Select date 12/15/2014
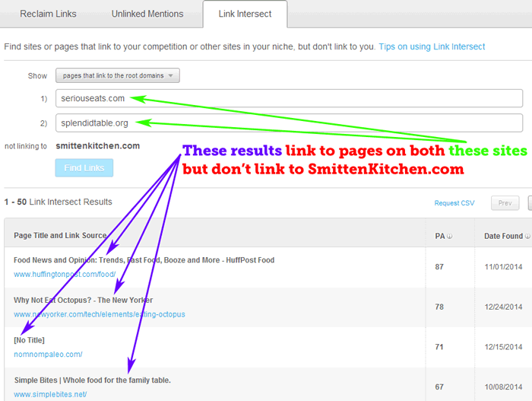Image resolution: width=532 pixels, height=401 pixels. point(503,347)
